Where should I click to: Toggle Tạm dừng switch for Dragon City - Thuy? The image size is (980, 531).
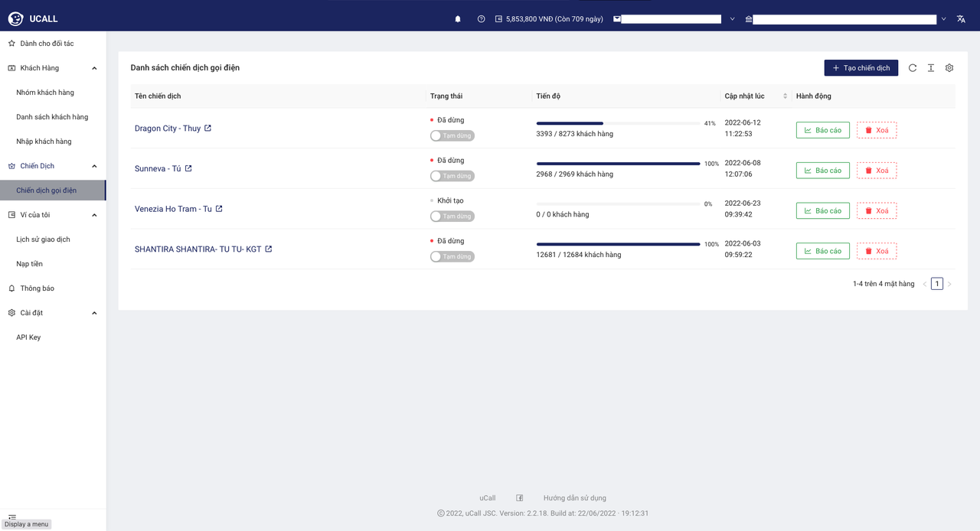452,135
